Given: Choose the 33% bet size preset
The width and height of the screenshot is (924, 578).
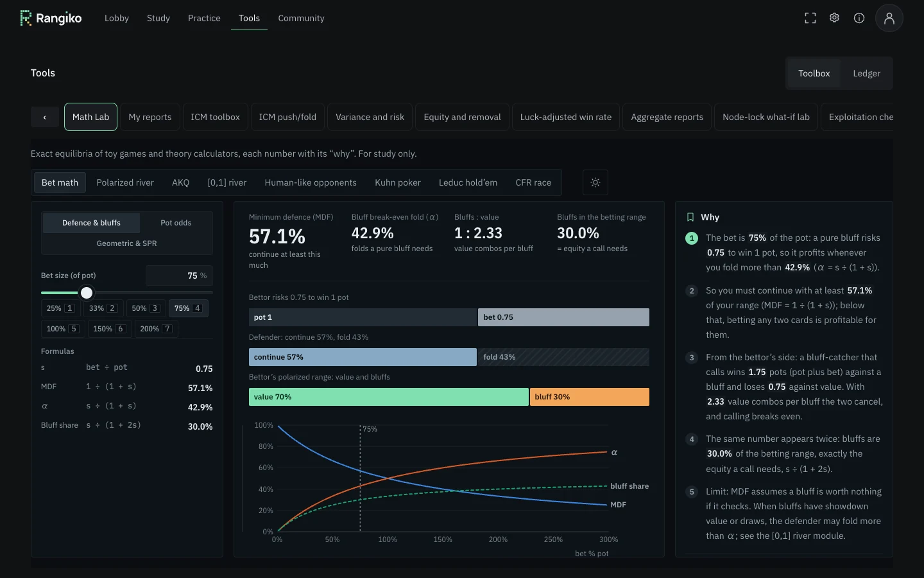Looking at the screenshot, I should pyautogui.click(x=103, y=308).
